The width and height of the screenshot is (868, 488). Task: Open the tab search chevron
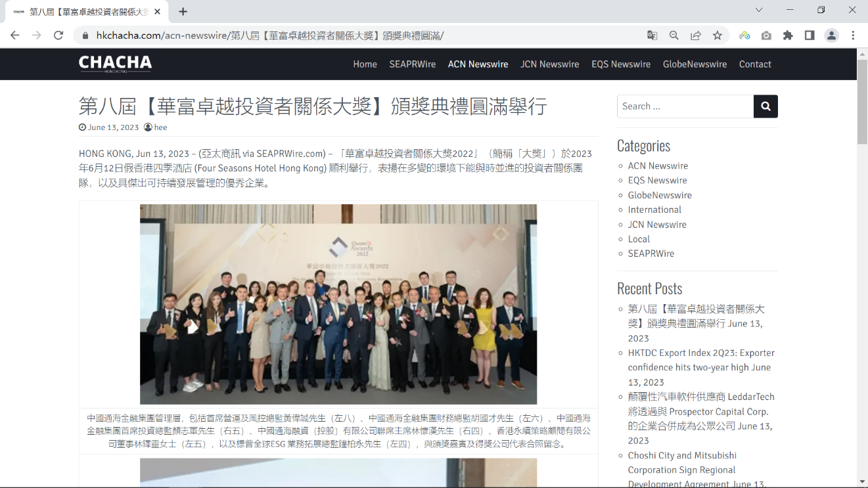(x=759, y=10)
